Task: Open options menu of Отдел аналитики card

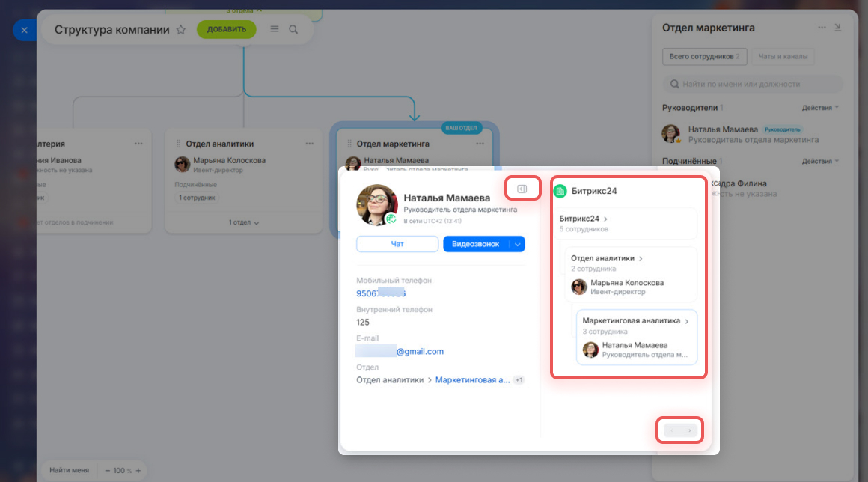Action: point(310,144)
